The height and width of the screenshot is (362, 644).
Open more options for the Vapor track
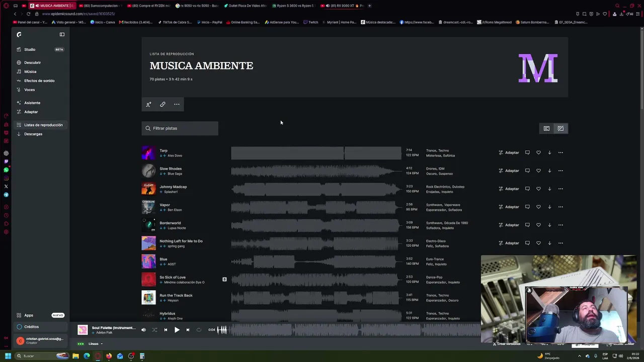tap(560, 207)
